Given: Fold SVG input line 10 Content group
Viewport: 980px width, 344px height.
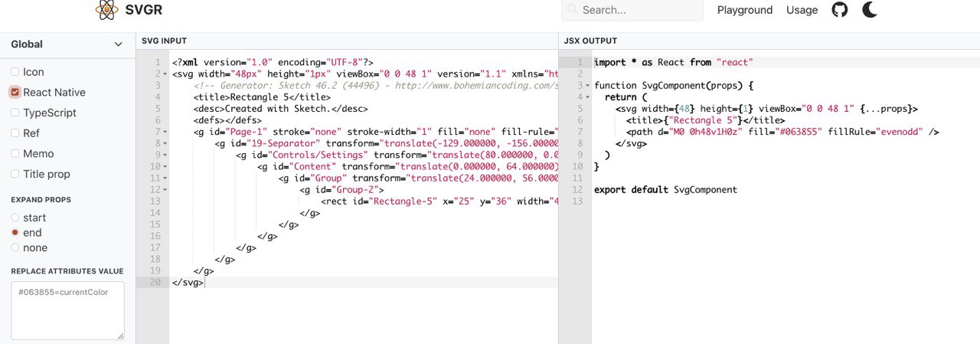Looking at the screenshot, I should pyautogui.click(x=165, y=166).
